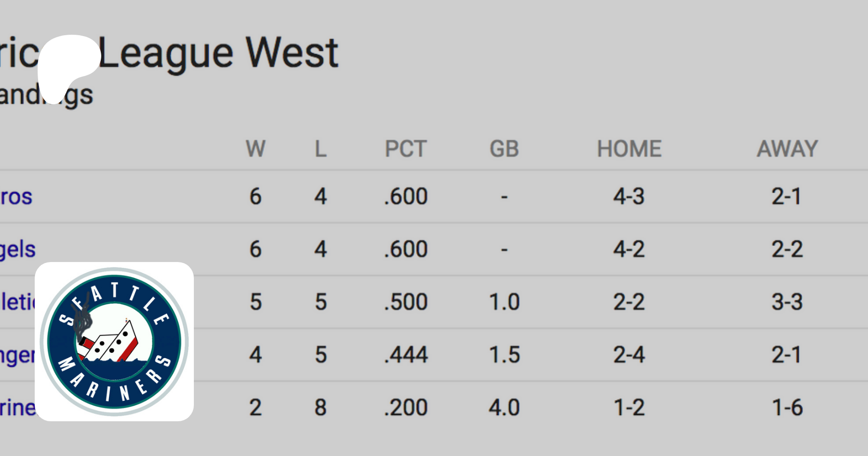
Task: Click the League West heading text
Action: tap(218, 53)
